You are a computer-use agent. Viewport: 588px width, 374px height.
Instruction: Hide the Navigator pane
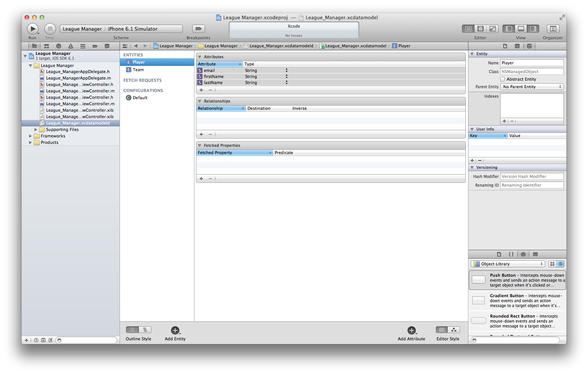click(x=509, y=29)
